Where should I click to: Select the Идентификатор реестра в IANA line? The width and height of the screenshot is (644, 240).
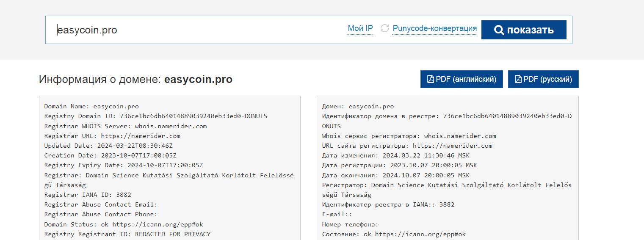pos(388,204)
